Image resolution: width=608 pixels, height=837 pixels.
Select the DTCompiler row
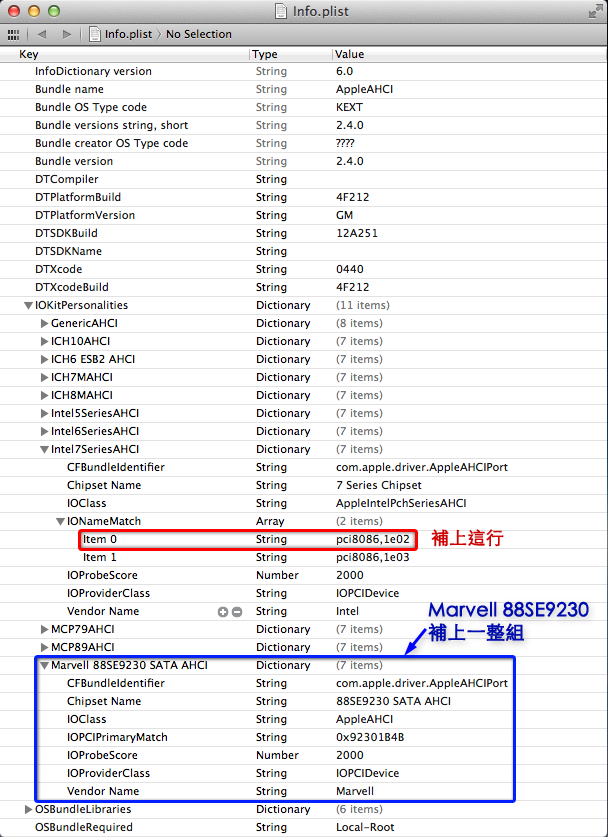[x=304, y=179]
